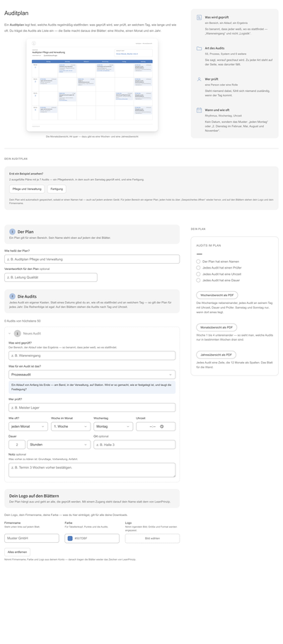Download 'Wochenübersicht als PDF'
283x644 pixels.
coord(216,295)
